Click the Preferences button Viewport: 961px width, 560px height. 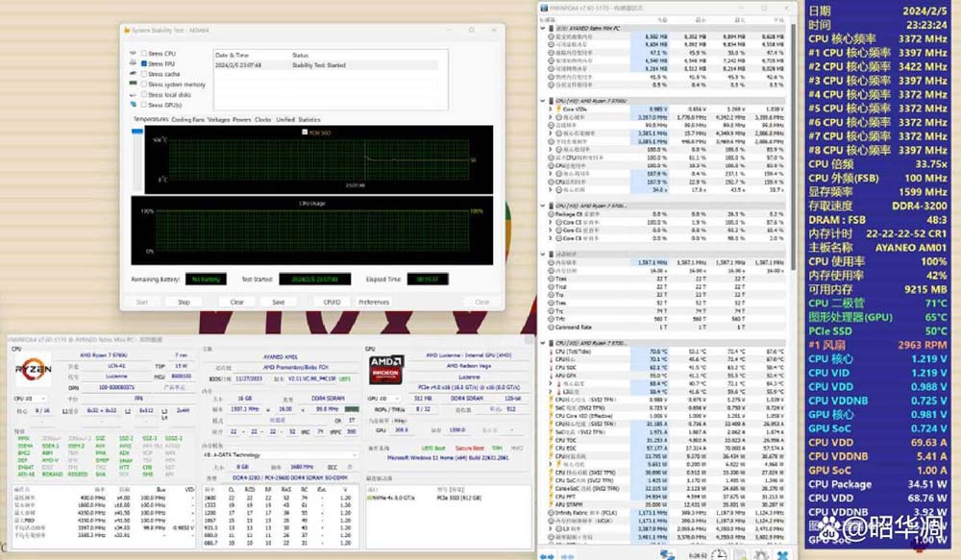coord(374,302)
